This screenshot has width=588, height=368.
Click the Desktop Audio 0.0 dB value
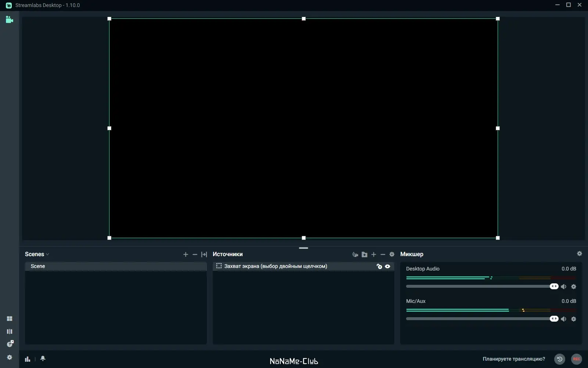[x=569, y=269]
